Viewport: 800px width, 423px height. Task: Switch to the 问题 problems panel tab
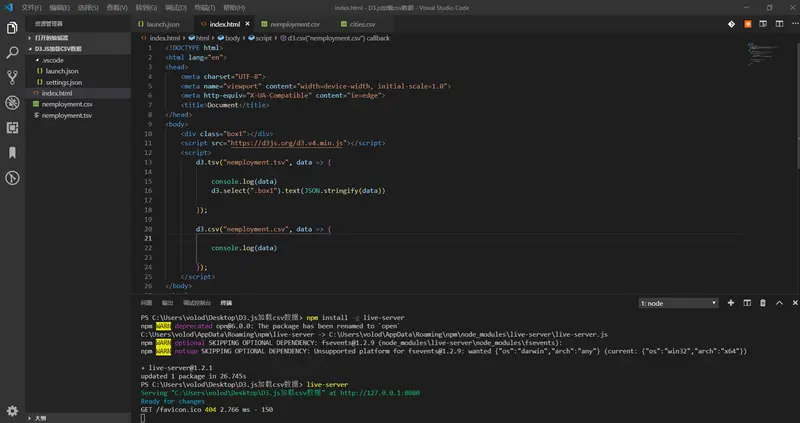tap(146, 303)
